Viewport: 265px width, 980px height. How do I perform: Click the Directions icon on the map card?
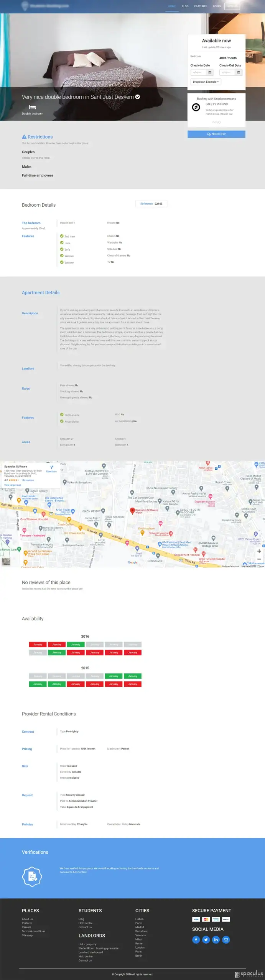[x=51, y=468]
